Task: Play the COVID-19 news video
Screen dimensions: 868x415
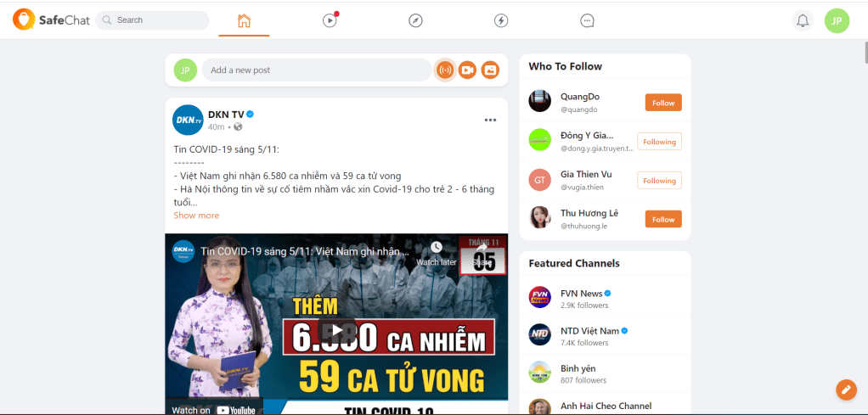Action: 336,330
